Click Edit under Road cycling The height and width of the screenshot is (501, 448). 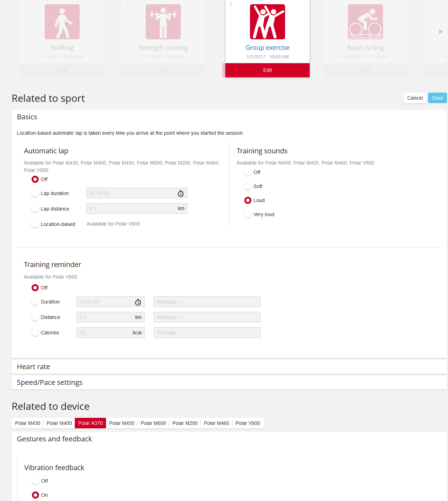coord(365,70)
